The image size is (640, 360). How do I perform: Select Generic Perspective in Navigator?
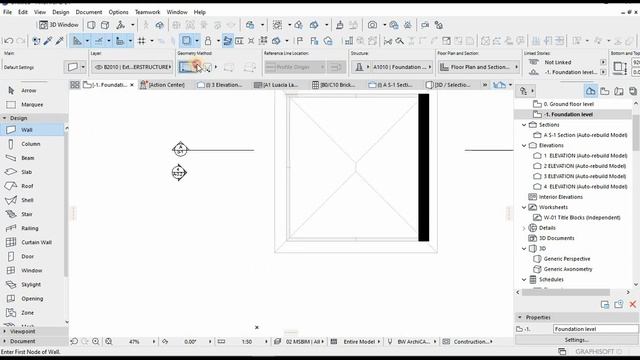[x=567, y=259]
